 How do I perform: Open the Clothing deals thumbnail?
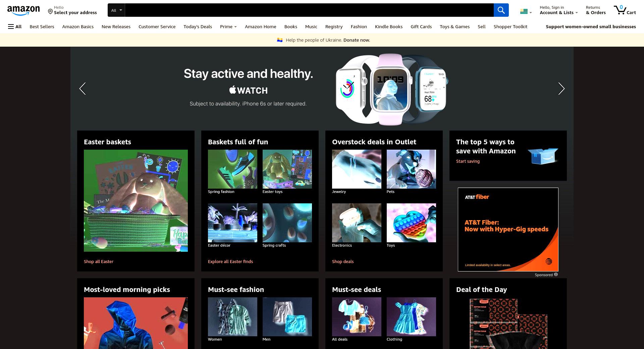pyautogui.click(x=411, y=317)
